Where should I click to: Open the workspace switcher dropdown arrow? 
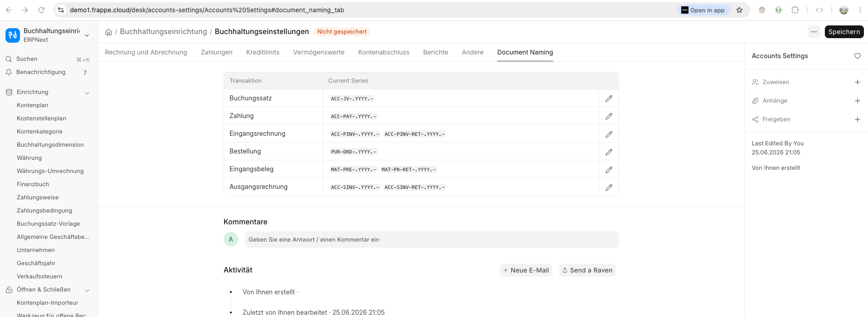coord(87,35)
